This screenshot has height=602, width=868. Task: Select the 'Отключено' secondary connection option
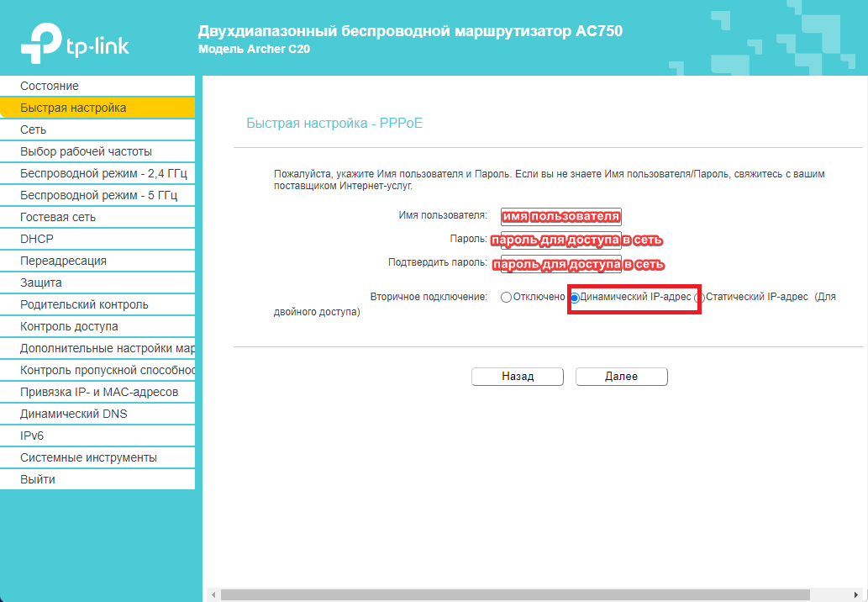[506, 298]
